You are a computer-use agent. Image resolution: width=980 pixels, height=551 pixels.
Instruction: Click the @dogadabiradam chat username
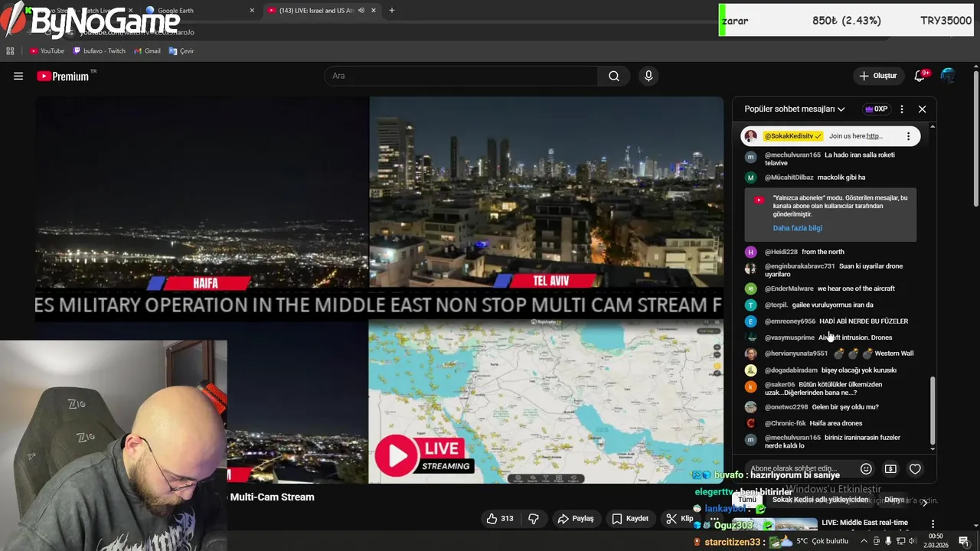(x=791, y=370)
